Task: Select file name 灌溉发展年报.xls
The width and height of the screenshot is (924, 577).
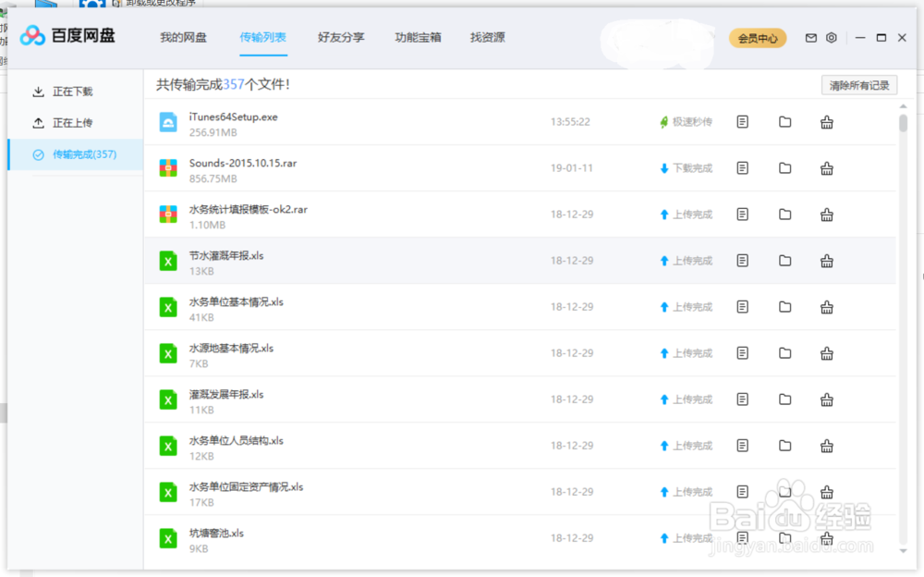Action: click(226, 394)
